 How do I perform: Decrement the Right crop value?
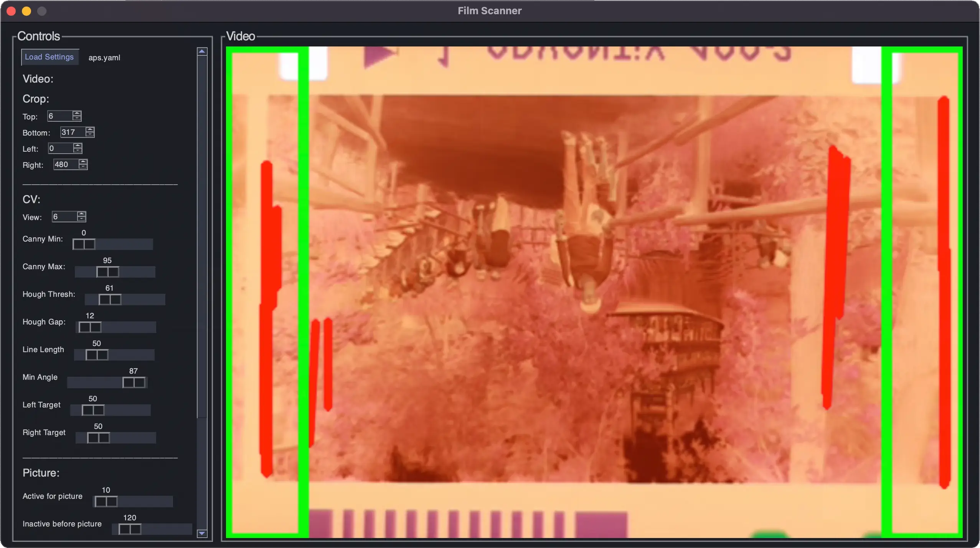pos(84,167)
